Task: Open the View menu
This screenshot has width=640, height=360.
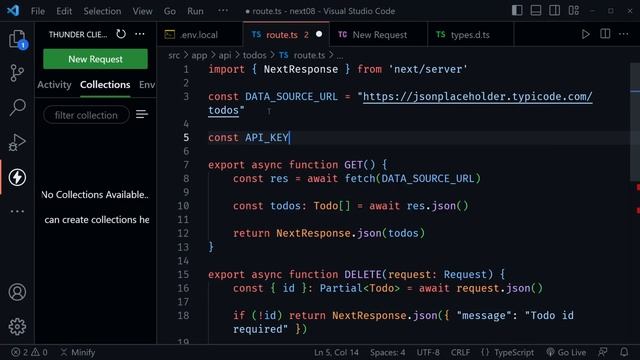Action: click(142, 11)
